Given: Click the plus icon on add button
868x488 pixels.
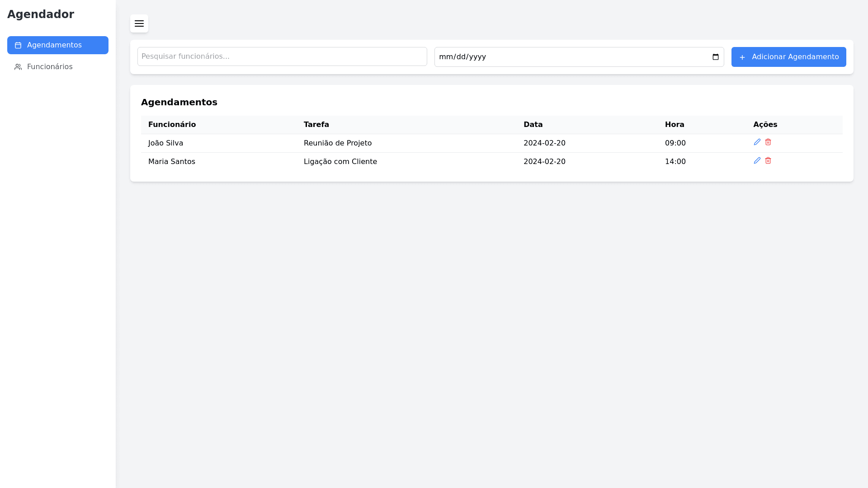Looking at the screenshot, I should pyautogui.click(x=742, y=57).
